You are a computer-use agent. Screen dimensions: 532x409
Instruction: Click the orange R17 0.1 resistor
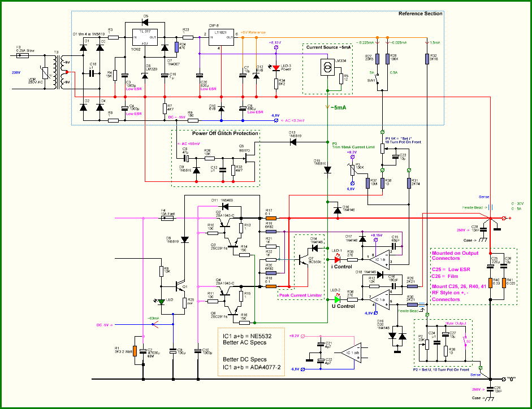(271, 219)
